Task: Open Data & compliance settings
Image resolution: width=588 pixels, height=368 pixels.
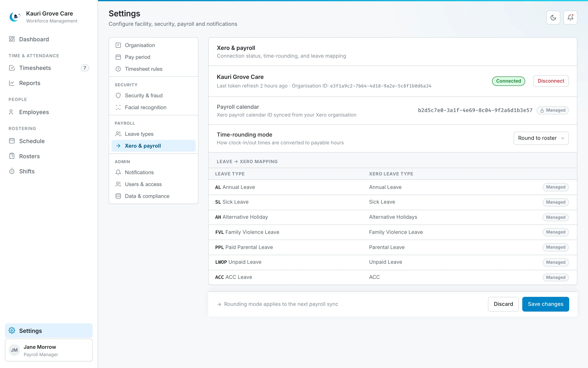Action: 153,196
